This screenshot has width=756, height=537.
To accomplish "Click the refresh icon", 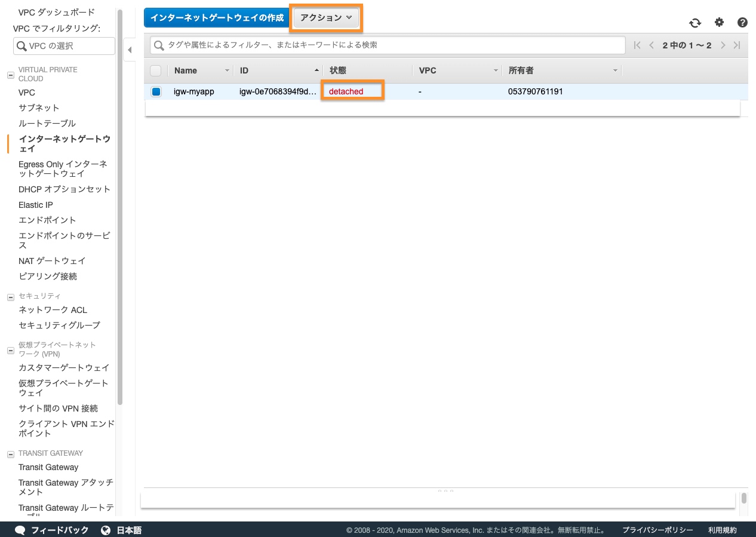I will [695, 23].
